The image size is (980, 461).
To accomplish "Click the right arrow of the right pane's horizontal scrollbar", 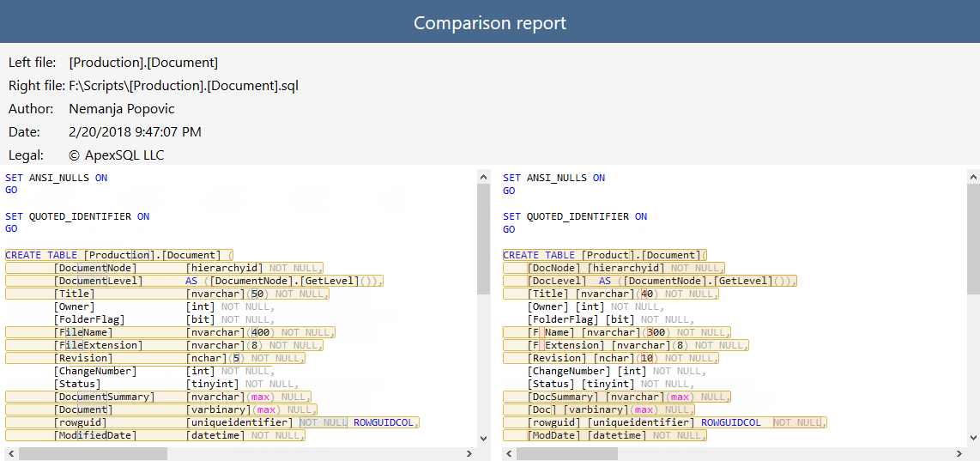I will tap(959, 453).
